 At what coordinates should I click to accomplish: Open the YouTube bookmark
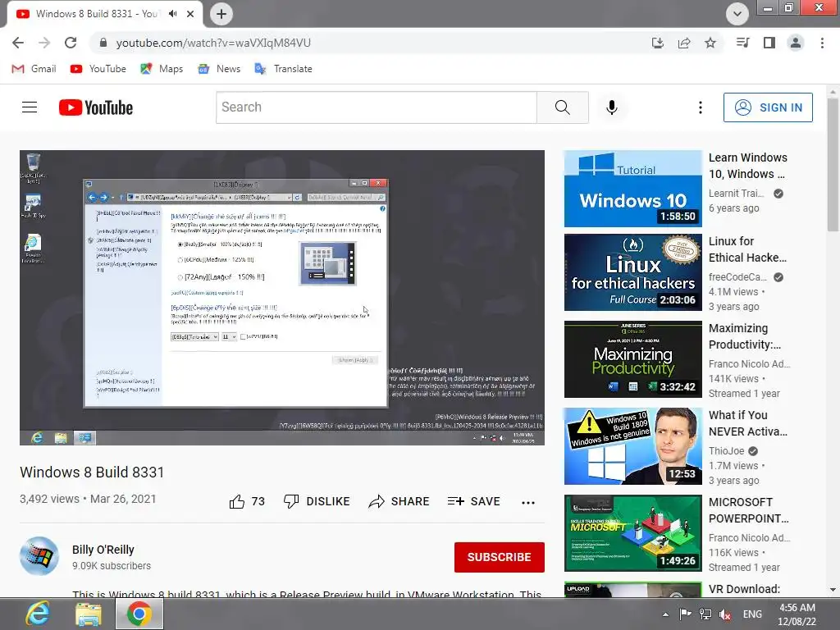click(98, 69)
